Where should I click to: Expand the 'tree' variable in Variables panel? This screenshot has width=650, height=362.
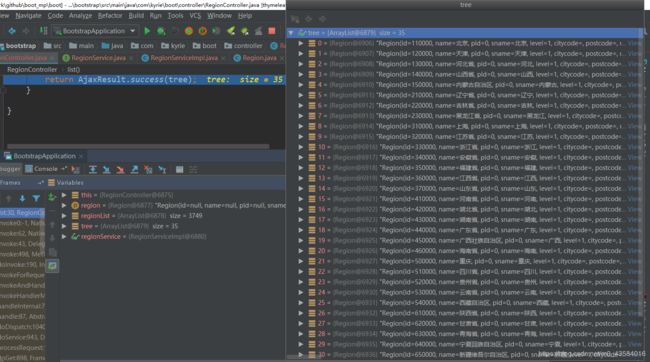click(64, 226)
